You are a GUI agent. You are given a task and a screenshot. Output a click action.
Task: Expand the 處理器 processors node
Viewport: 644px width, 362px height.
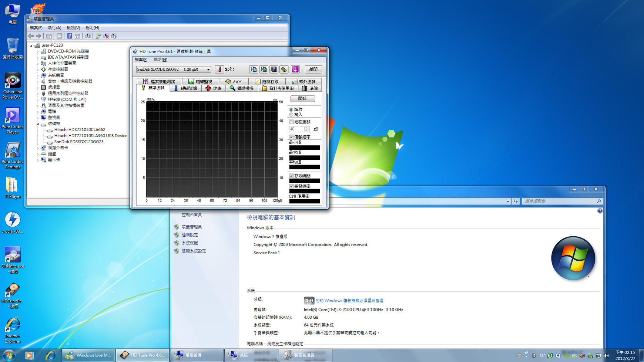pyautogui.click(x=38, y=88)
